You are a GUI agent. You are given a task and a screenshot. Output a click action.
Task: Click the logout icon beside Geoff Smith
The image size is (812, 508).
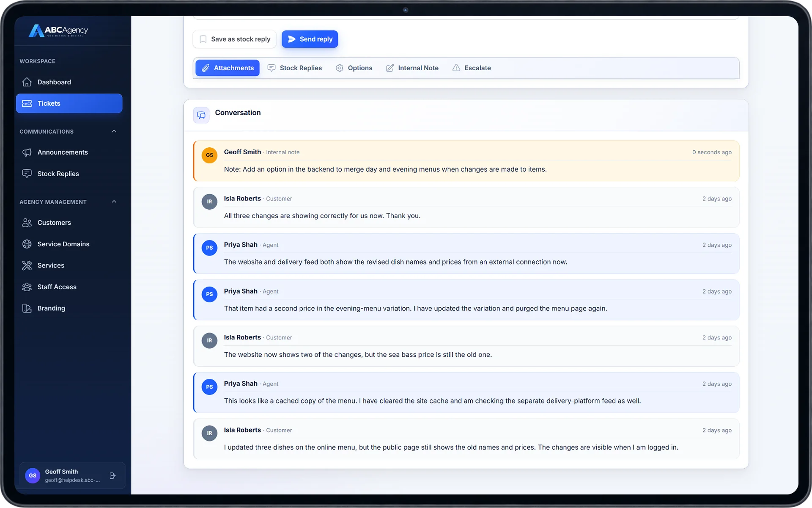tap(112, 476)
